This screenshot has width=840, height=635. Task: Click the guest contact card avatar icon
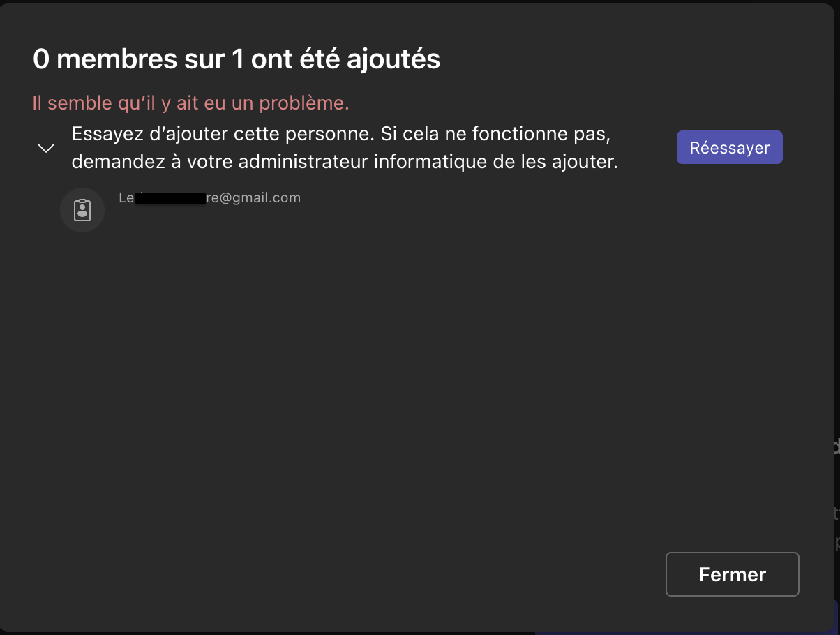pos(82,209)
